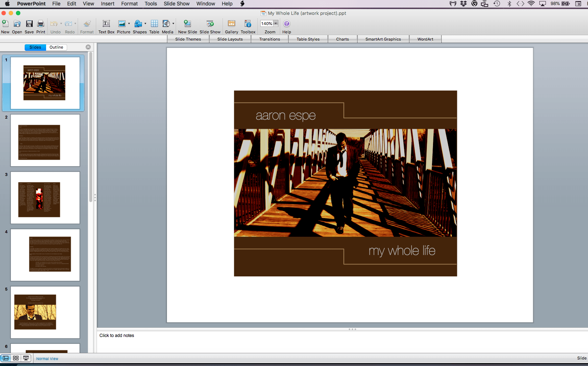This screenshot has height=366, width=588.
Task: Open the Zoom percentage dropdown
Action: (x=276, y=24)
